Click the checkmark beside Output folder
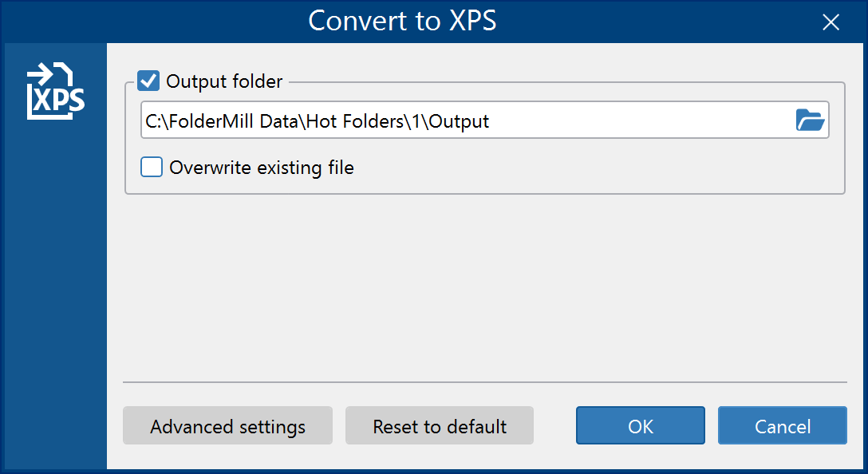The width and height of the screenshot is (868, 474). tap(148, 81)
